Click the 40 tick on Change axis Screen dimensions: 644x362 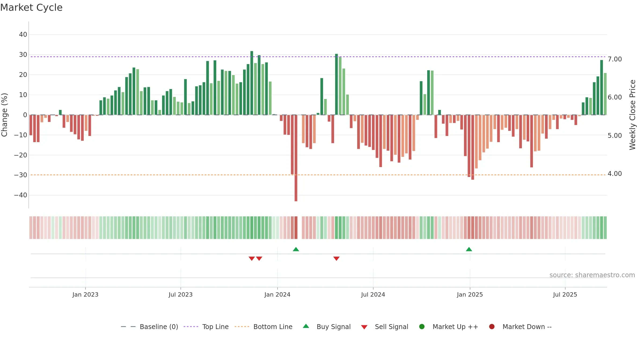[23, 34]
